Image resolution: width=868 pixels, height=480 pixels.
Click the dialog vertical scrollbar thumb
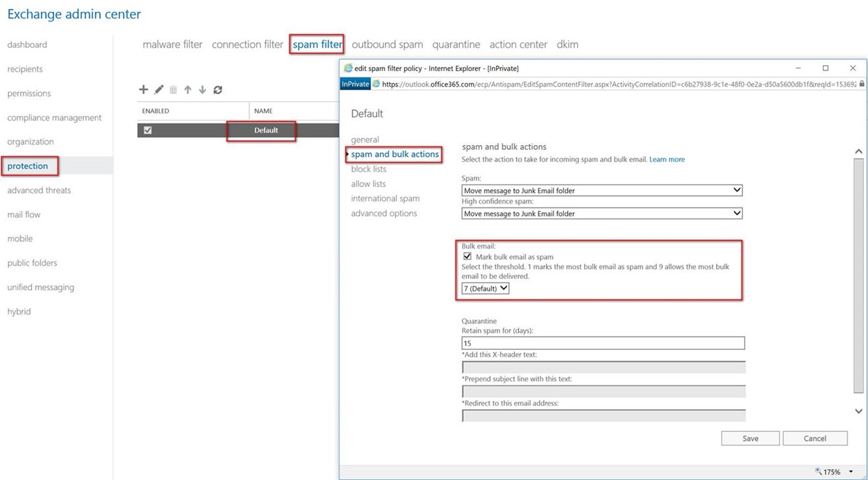click(x=858, y=275)
